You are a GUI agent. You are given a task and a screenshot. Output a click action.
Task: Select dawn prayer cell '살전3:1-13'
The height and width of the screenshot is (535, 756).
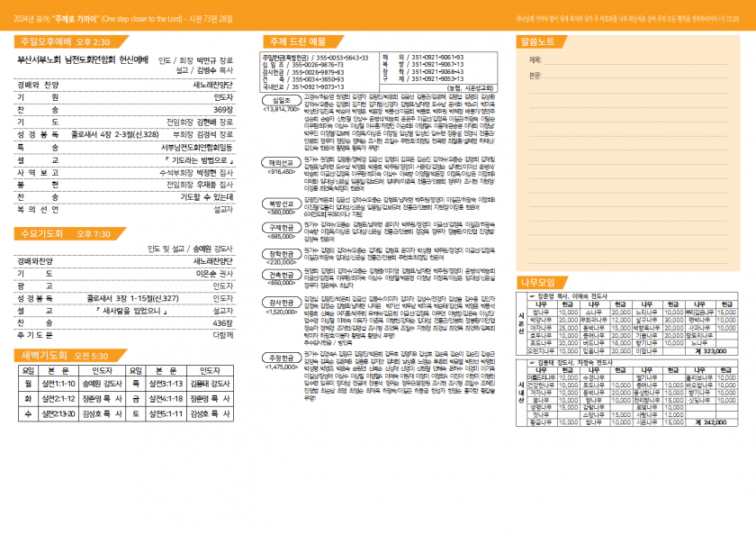166,384
